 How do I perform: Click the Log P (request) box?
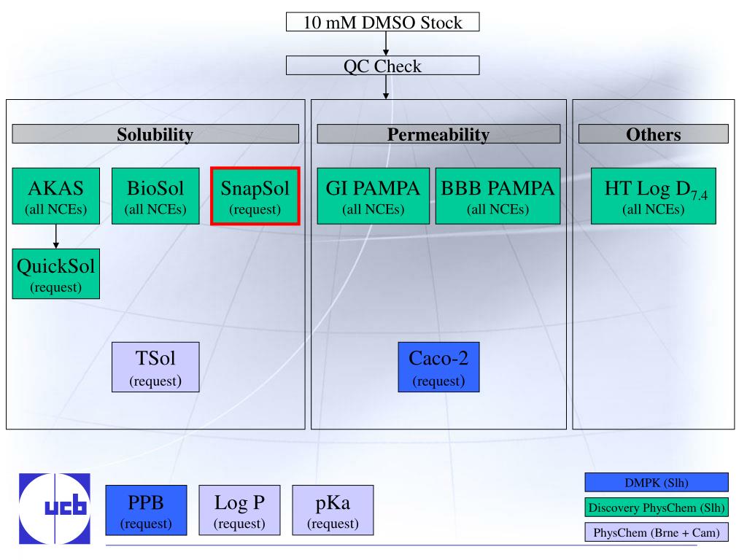pyautogui.click(x=239, y=510)
